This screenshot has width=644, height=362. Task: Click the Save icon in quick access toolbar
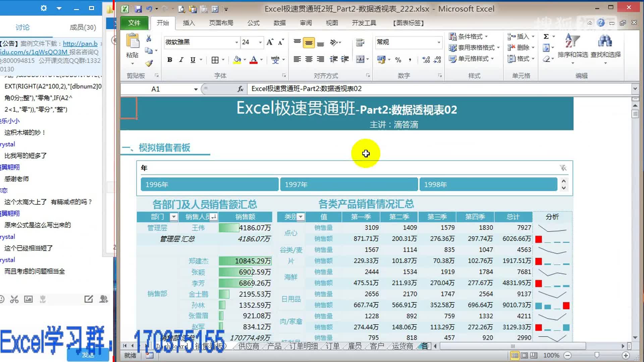point(138,9)
